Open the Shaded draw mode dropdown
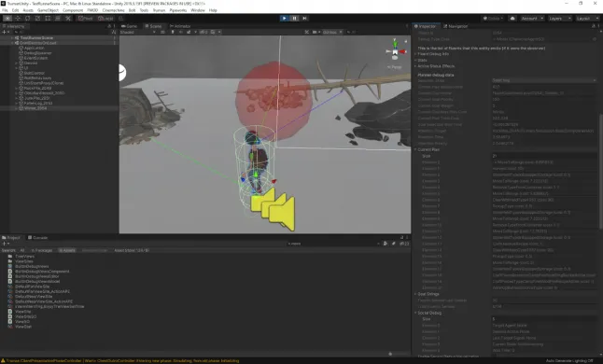 coord(137,32)
